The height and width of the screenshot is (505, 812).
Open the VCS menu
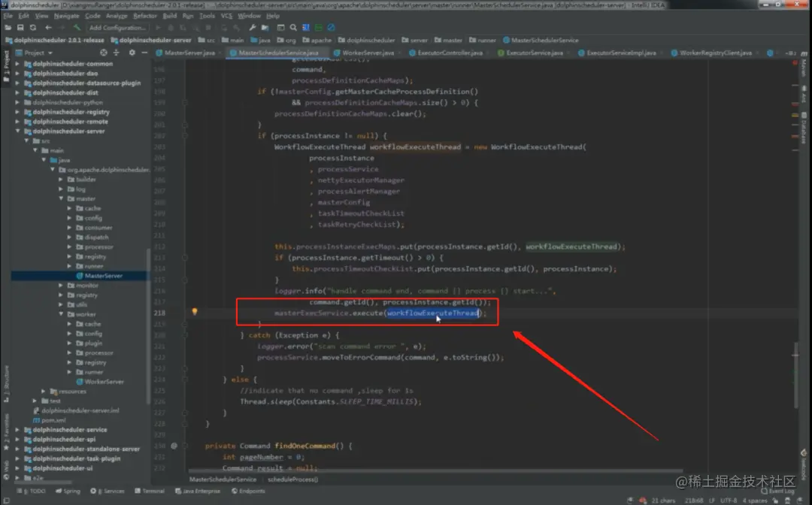pos(226,16)
